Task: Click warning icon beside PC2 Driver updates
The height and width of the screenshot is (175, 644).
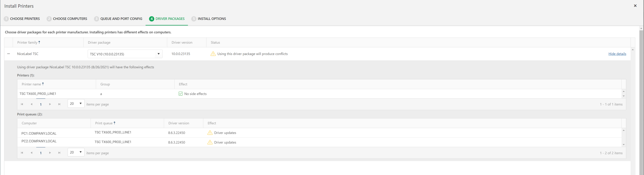Action: 210,142
